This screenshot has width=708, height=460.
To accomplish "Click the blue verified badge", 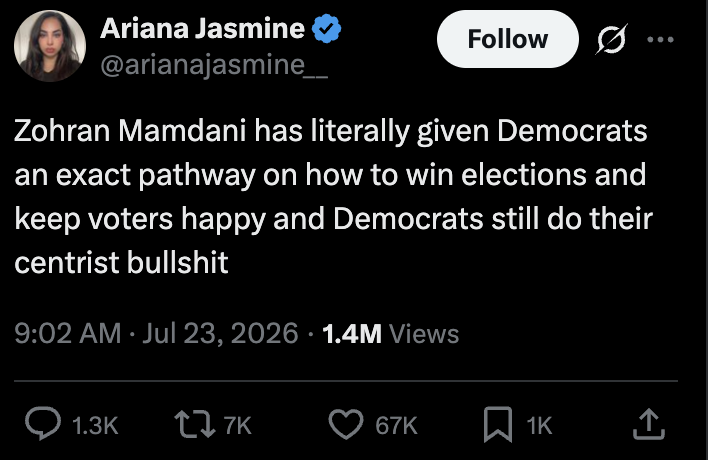I will pyautogui.click(x=327, y=29).
